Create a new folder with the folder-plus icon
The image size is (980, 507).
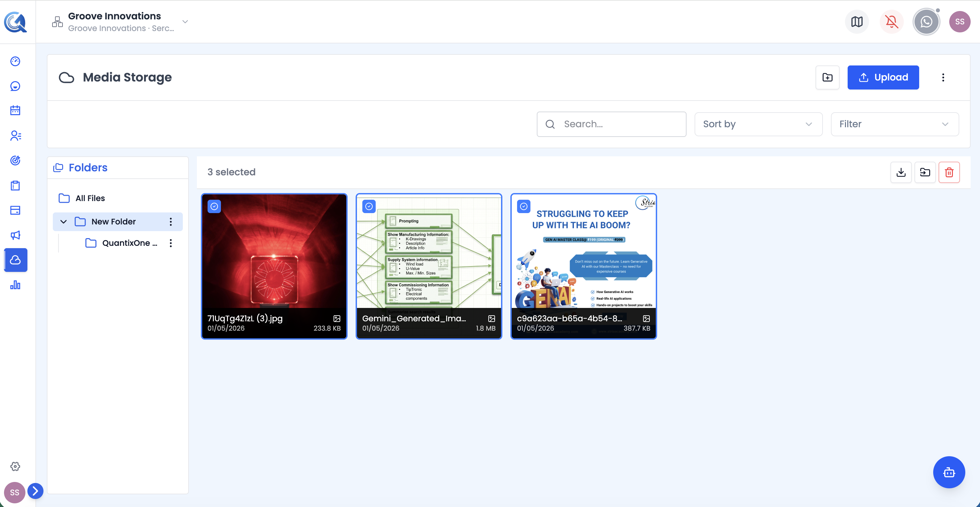point(828,77)
